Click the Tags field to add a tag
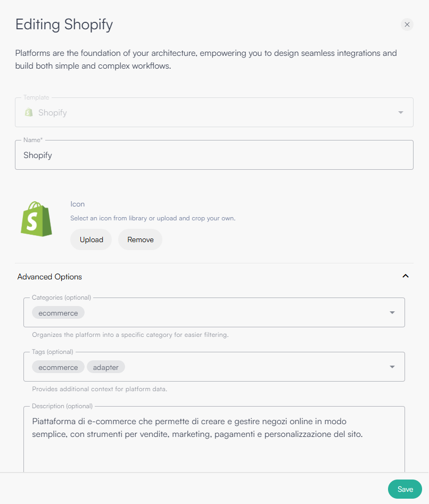 pos(240,367)
